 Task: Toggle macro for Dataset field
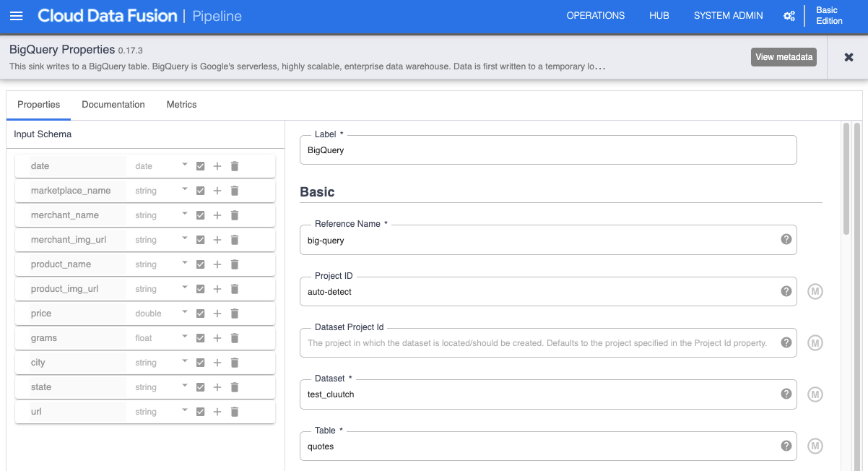(x=815, y=394)
